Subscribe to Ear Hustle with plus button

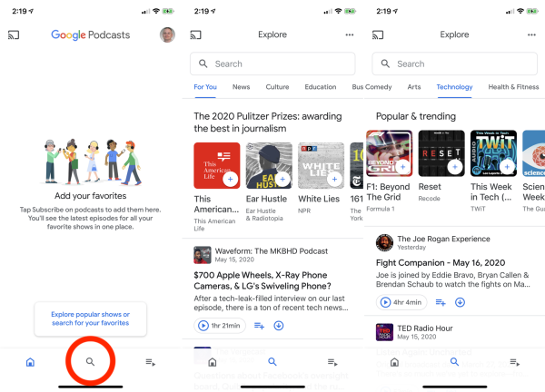point(282,179)
